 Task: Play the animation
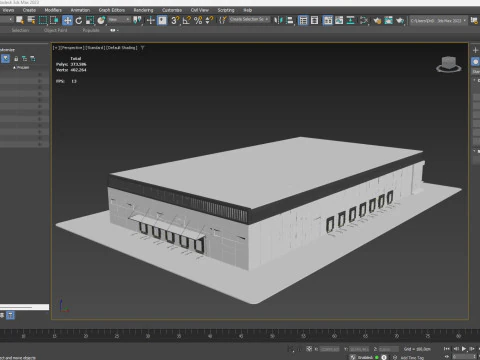(x=464, y=349)
